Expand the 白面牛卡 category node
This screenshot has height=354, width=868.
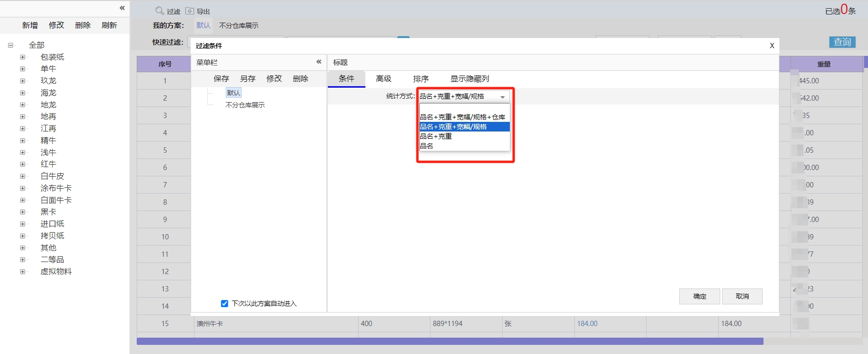[23, 200]
